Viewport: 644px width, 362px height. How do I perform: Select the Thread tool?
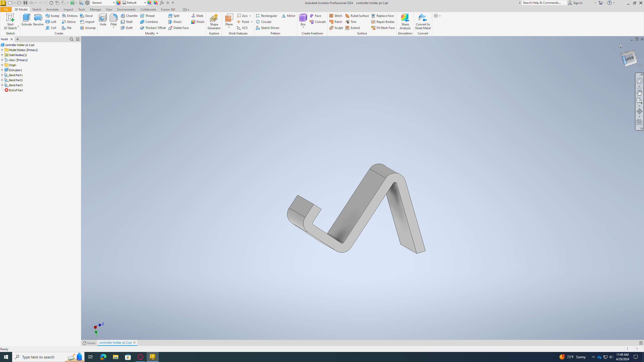[147, 16]
